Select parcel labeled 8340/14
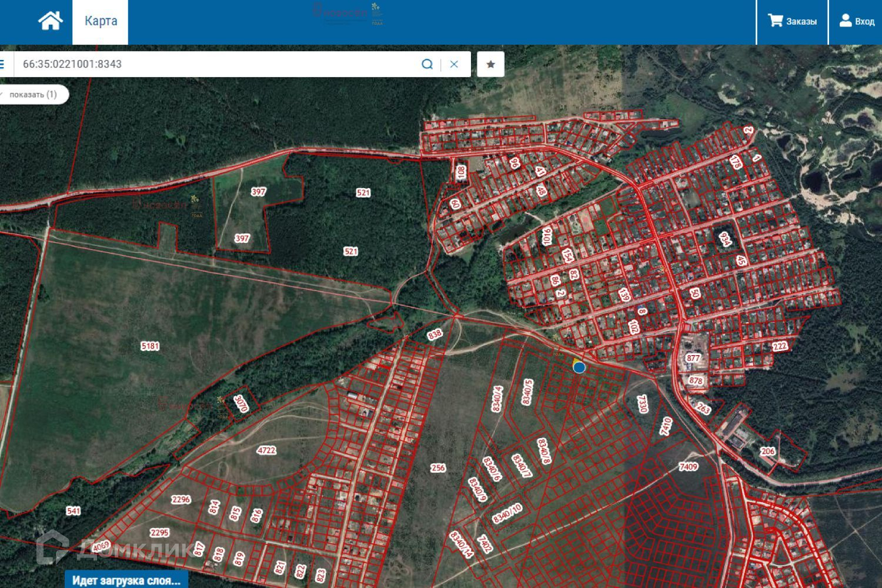Image resolution: width=882 pixels, height=588 pixels. point(462,545)
